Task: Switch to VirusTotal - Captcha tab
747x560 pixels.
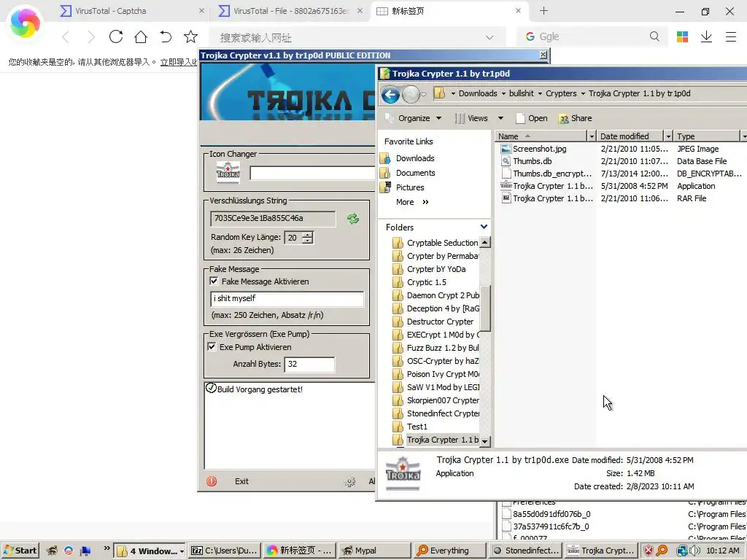Action: click(132, 11)
